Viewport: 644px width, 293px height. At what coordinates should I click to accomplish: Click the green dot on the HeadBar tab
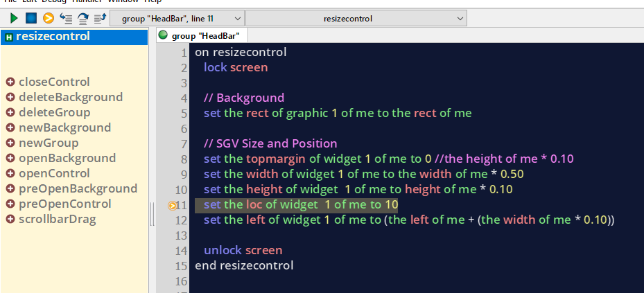point(163,35)
